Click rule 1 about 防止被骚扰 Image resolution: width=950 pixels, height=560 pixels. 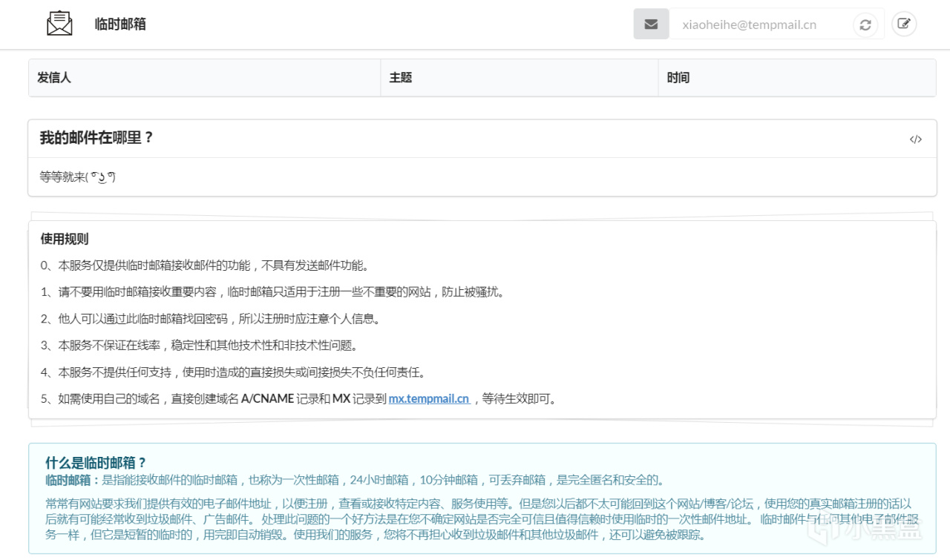click(x=274, y=292)
